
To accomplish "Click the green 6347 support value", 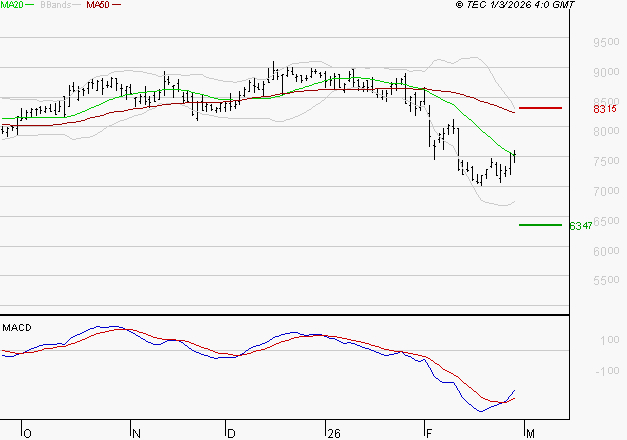I will click(581, 226).
